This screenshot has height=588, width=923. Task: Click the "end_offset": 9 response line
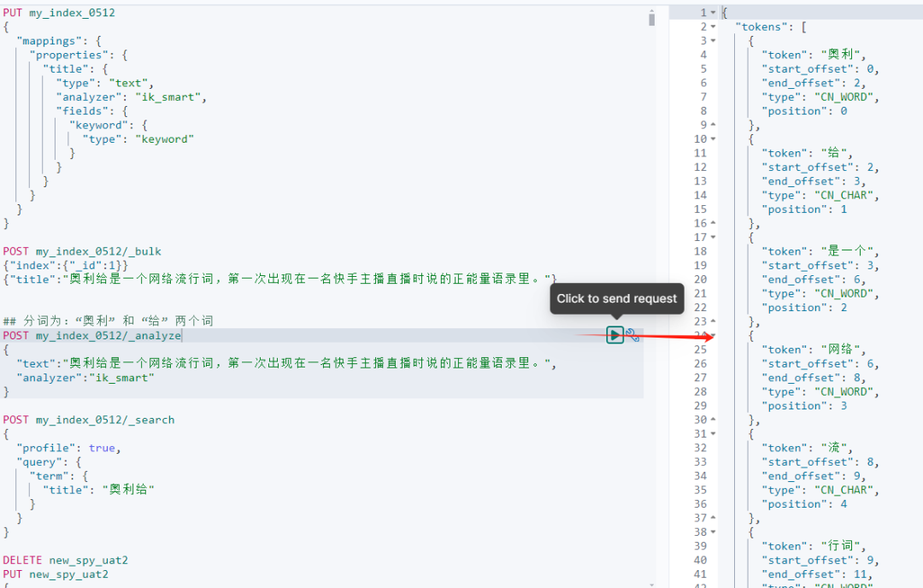(814, 476)
